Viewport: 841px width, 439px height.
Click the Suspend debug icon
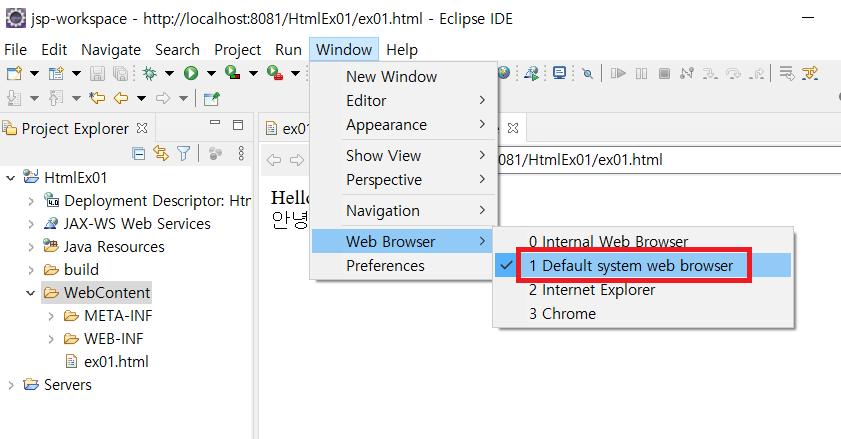click(x=641, y=73)
